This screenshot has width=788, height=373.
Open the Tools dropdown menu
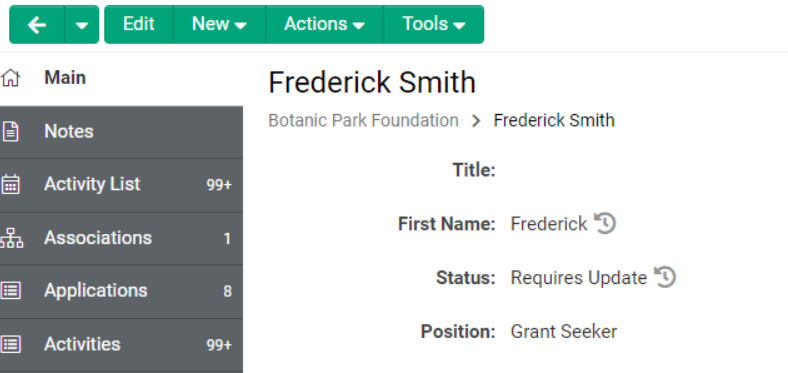pos(434,25)
